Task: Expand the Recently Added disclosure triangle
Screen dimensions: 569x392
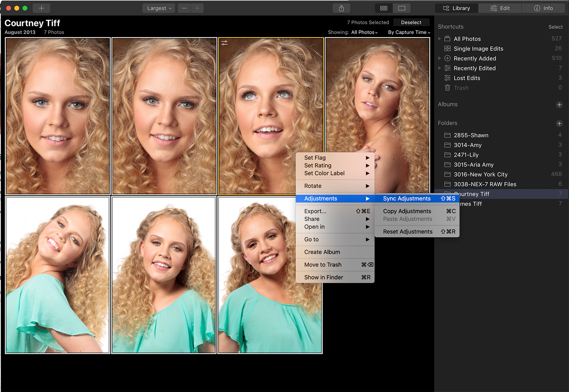Action: [x=440, y=58]
